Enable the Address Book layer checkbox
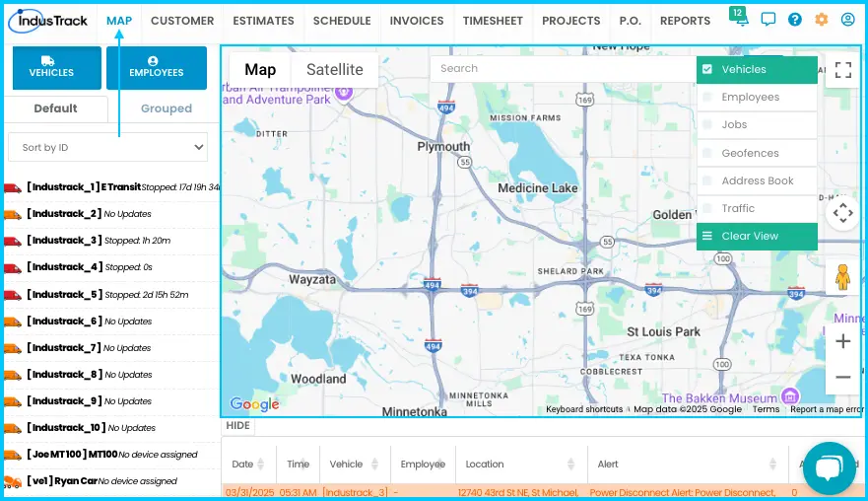The image size is (868, 501). point(706,180)
